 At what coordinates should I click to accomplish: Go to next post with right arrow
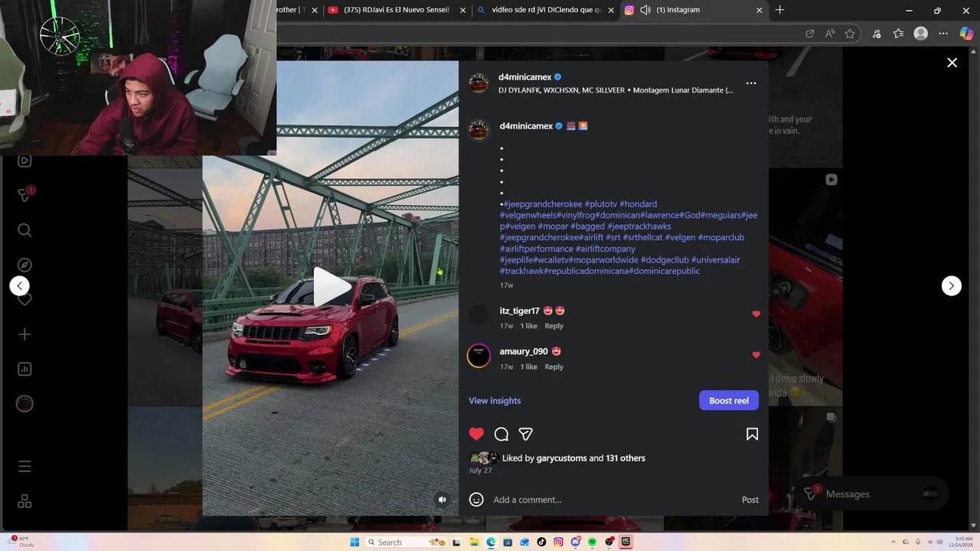pyautogui.click(x=951, y=285)
